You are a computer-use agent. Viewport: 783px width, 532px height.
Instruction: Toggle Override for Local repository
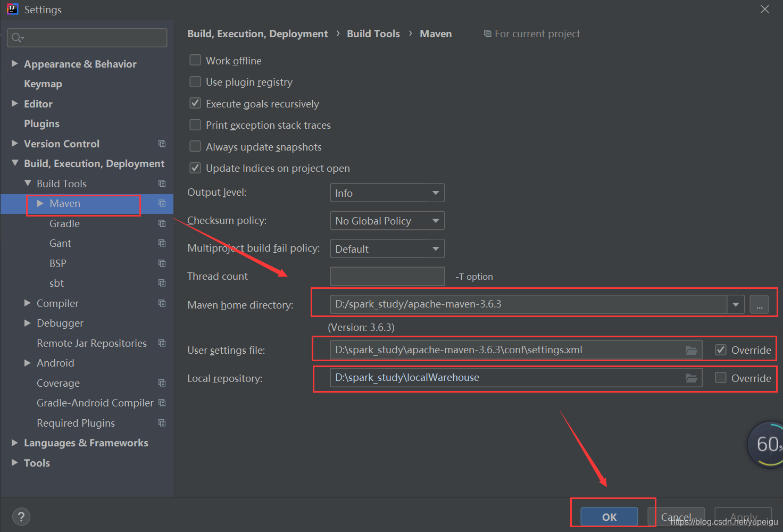[x=721, y=378]
